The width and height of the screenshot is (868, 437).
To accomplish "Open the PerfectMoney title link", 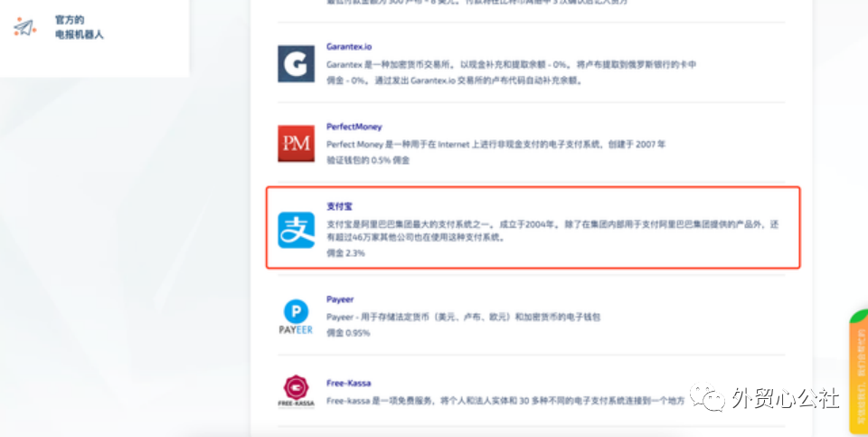I will coord(354,127).
